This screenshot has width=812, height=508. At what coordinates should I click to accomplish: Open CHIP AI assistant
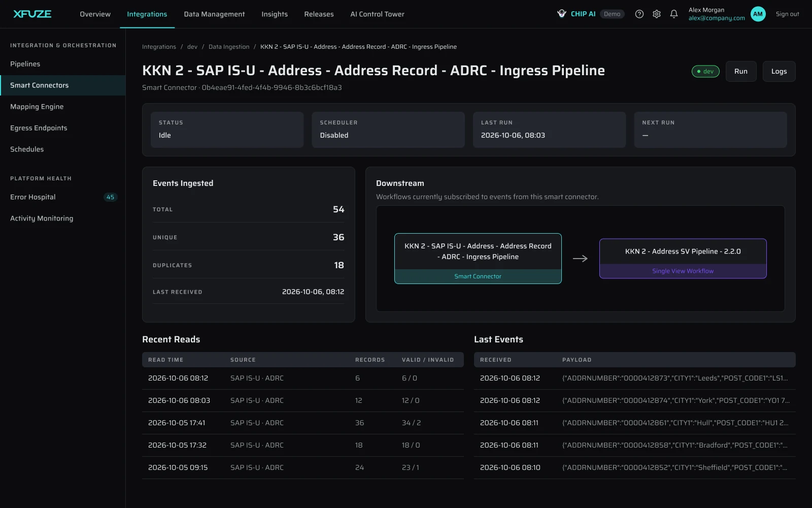coord(577,14)
